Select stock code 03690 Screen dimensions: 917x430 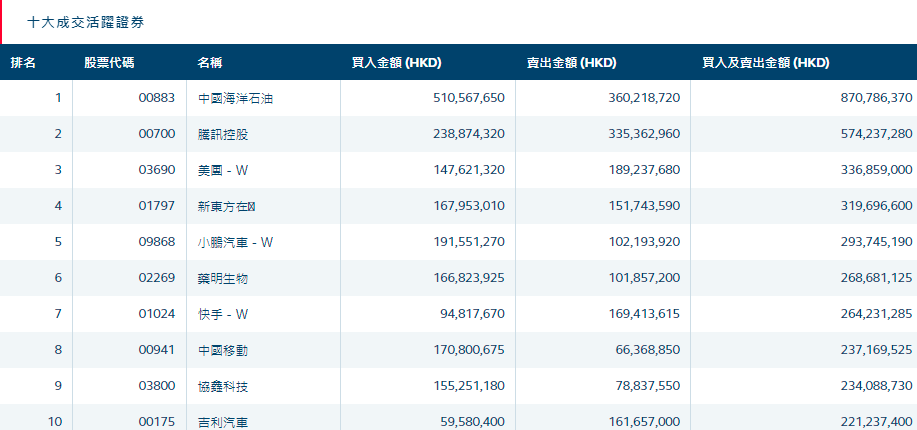click(157, 170)
